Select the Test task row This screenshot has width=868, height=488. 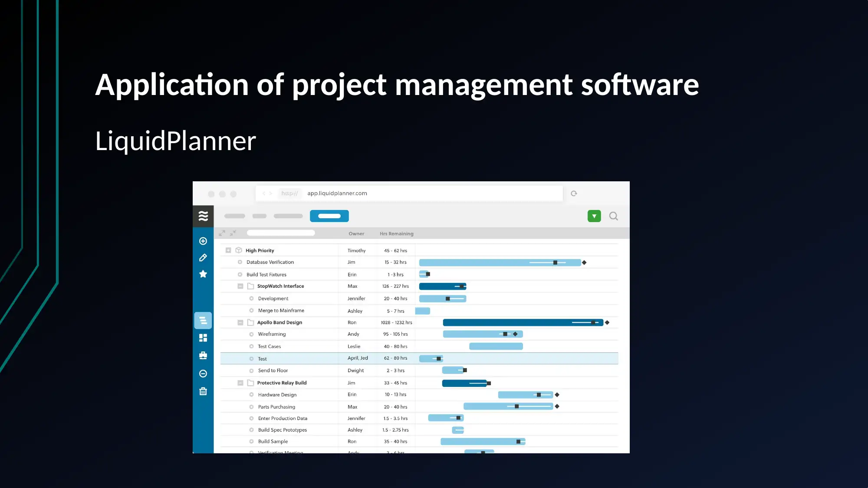[419, 358]
